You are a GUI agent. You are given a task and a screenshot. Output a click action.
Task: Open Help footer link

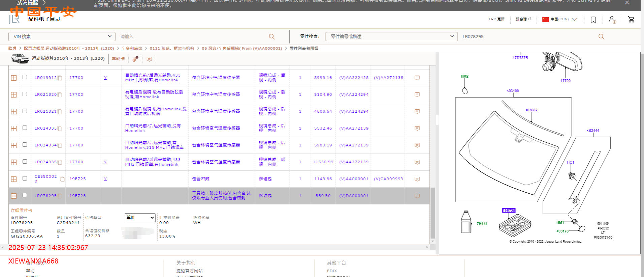(x=30, y=271)
